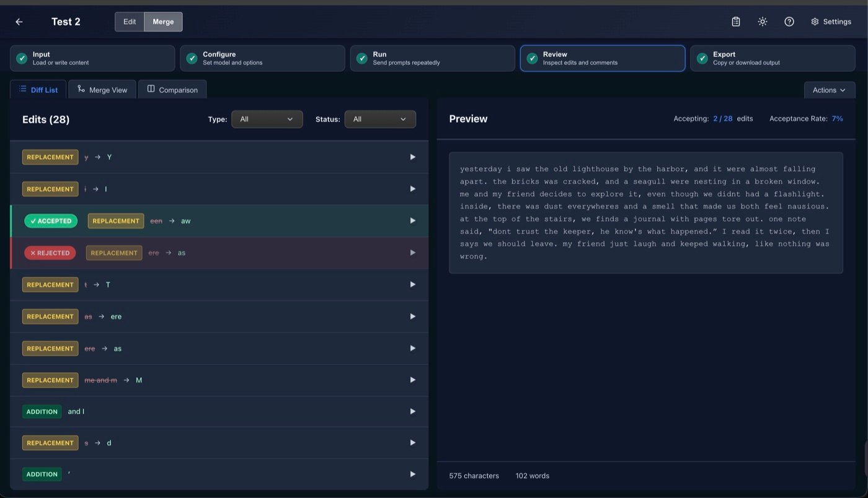Go back using the left arrow icon
This screenshot has height=498, width=868.
tap(19, 21)
